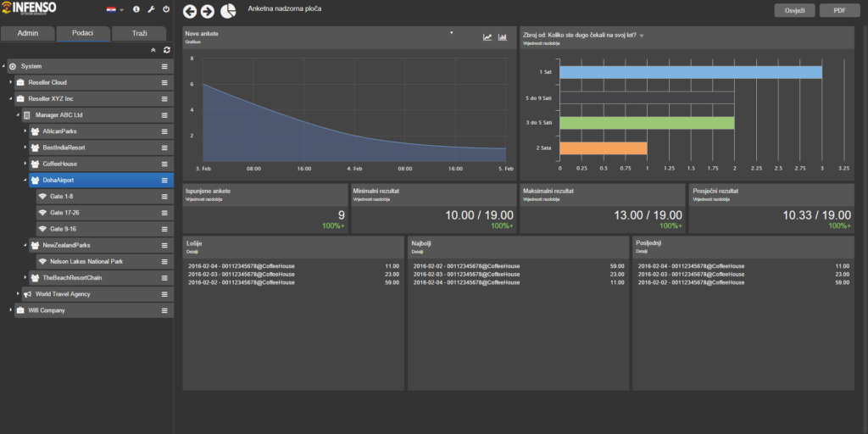The width and height of the screenshot is (868, 434).
Task: Open menu for Gate 17-26 row
Action: pos(164,213)
